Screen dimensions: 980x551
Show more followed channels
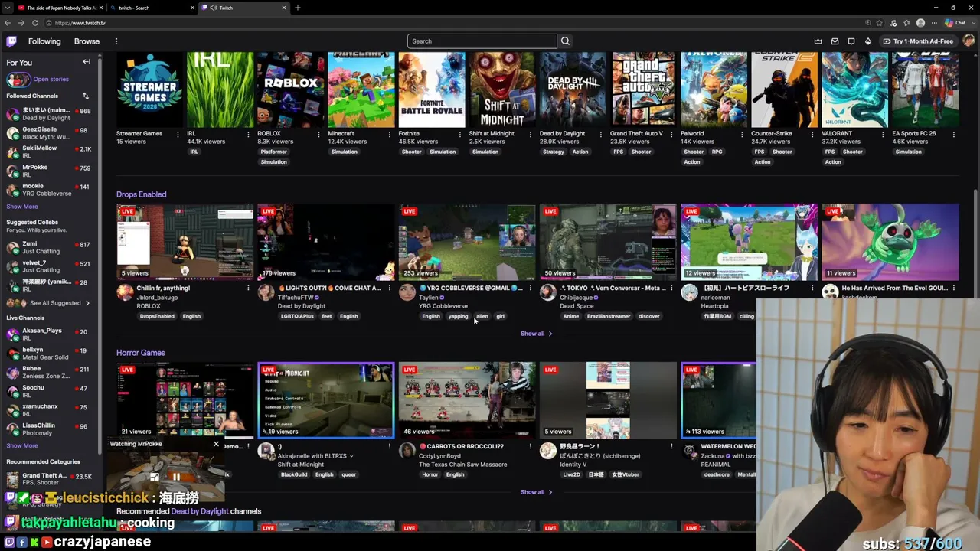pyautogui.click(x=22, y=207)
